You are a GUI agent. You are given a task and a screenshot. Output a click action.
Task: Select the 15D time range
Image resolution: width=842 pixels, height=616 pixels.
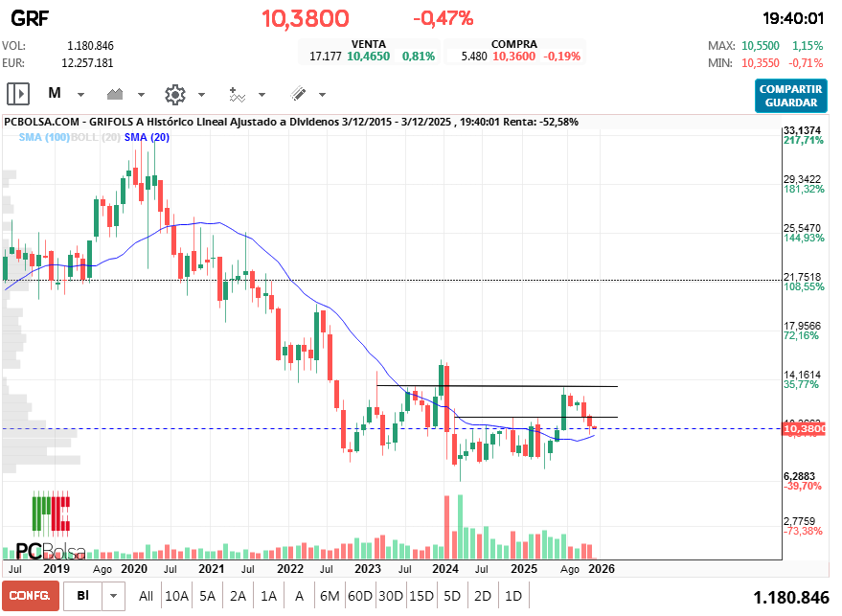[x=421, y=596]
